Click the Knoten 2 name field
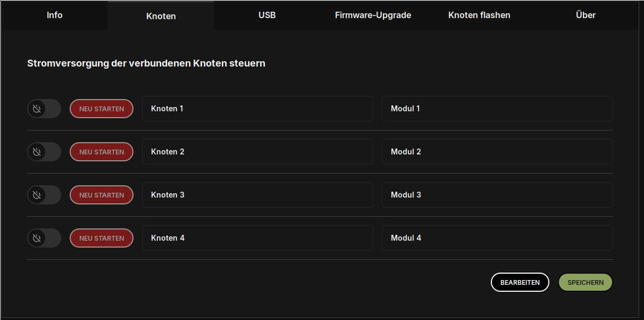 click(x=257, y=152)
